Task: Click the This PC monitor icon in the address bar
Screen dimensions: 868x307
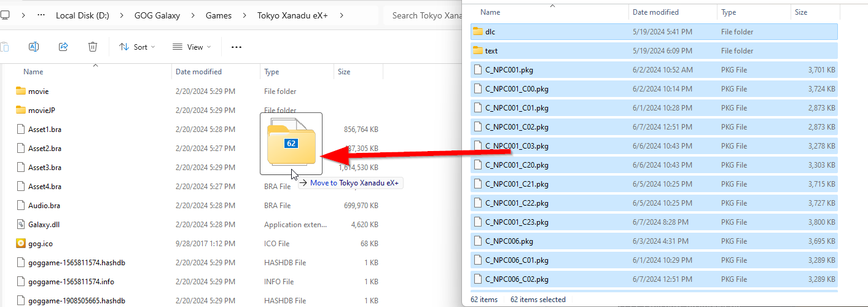Action: point(4,15)
